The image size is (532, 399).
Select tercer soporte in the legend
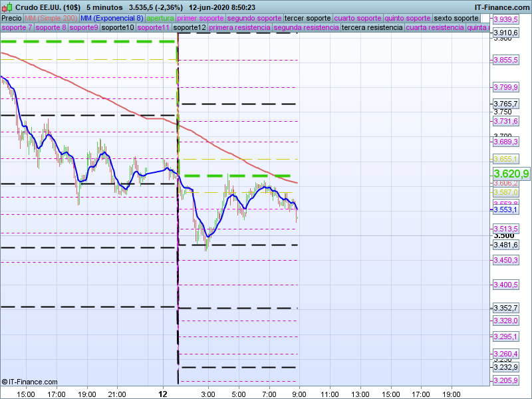(x=307, y=18)
